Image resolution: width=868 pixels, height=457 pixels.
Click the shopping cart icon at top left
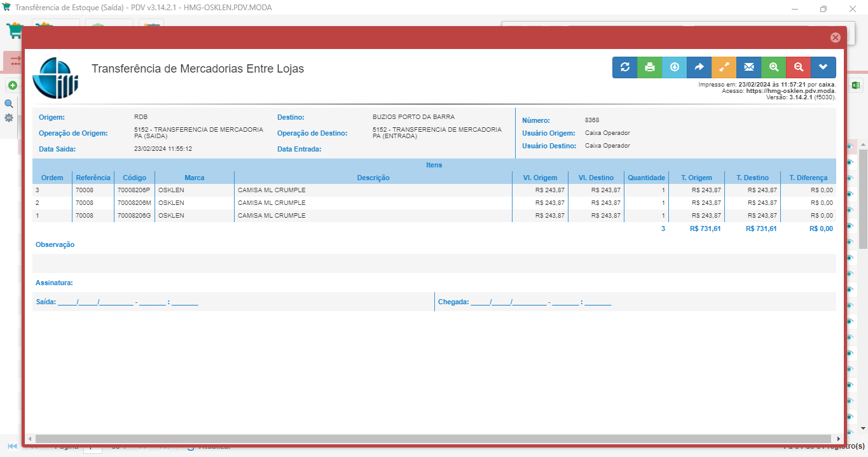point(14,31)
